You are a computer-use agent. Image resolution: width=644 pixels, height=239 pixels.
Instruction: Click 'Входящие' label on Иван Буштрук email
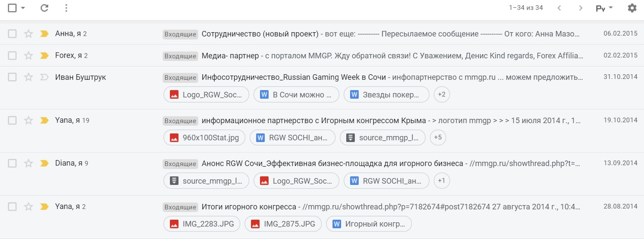[x=180, y=78]
